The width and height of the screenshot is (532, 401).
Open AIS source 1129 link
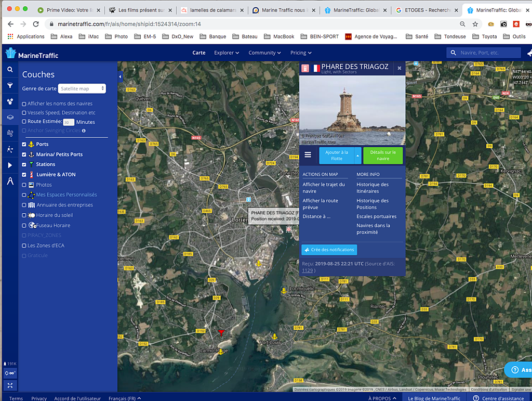pyautogui.click(x=308, y=270)
